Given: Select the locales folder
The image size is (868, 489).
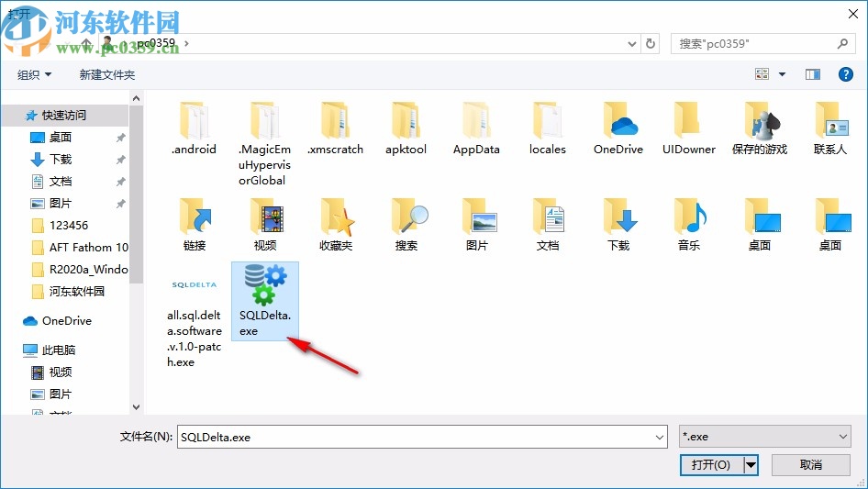Looking at the screenshot, I should point(548,128).
